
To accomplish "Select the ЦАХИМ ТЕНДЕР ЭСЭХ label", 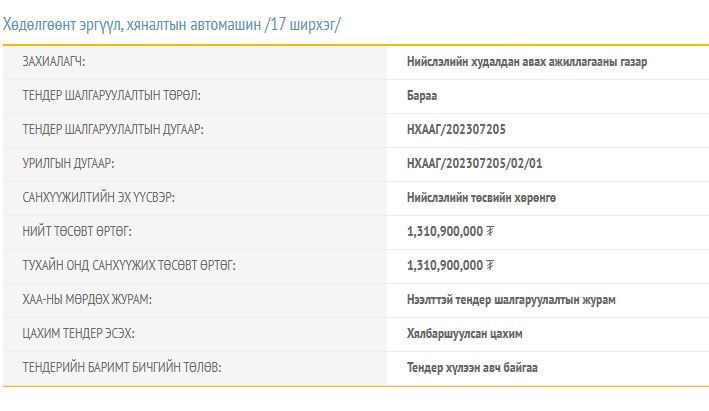I will [x=78, y=333].
